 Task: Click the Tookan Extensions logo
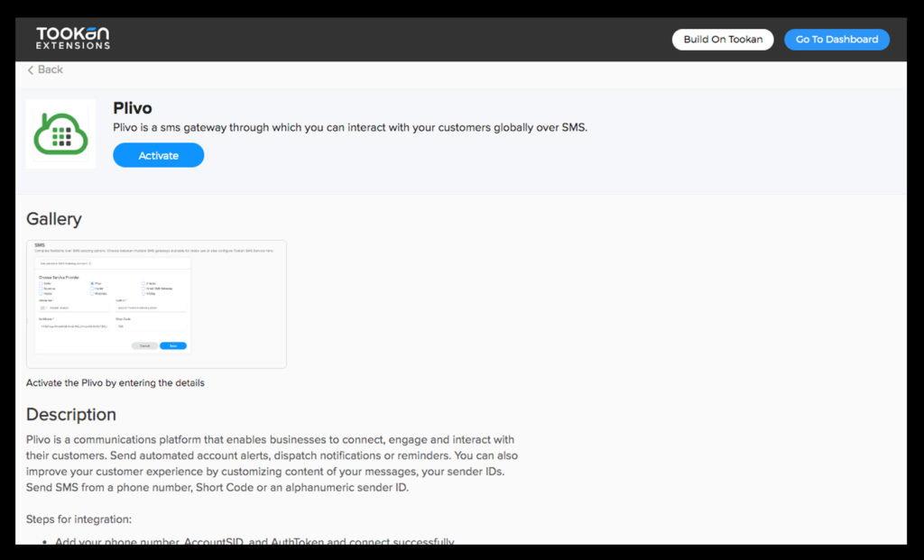click(72, 38)
